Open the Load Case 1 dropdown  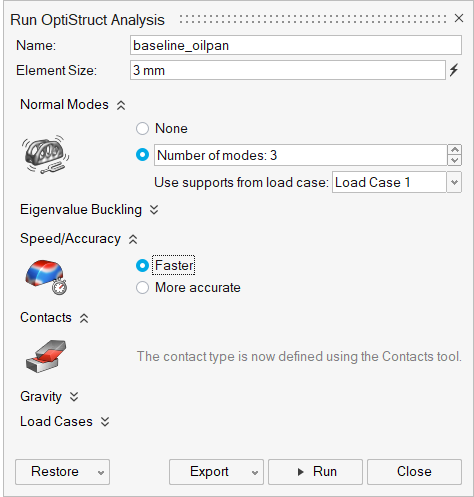(454, 182)
